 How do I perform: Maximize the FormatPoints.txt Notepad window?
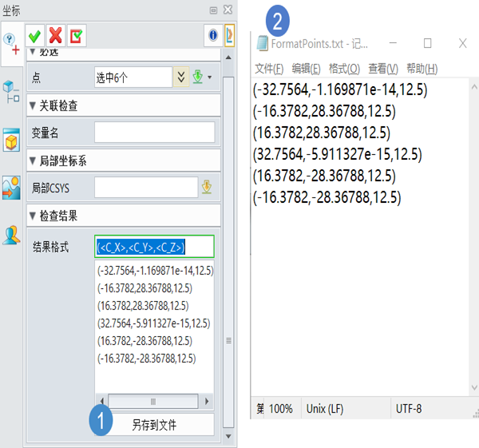[x=427, y=43]
